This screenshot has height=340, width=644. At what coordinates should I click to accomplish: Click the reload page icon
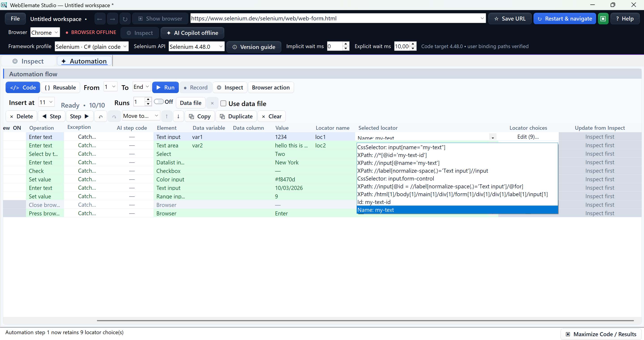125,19
